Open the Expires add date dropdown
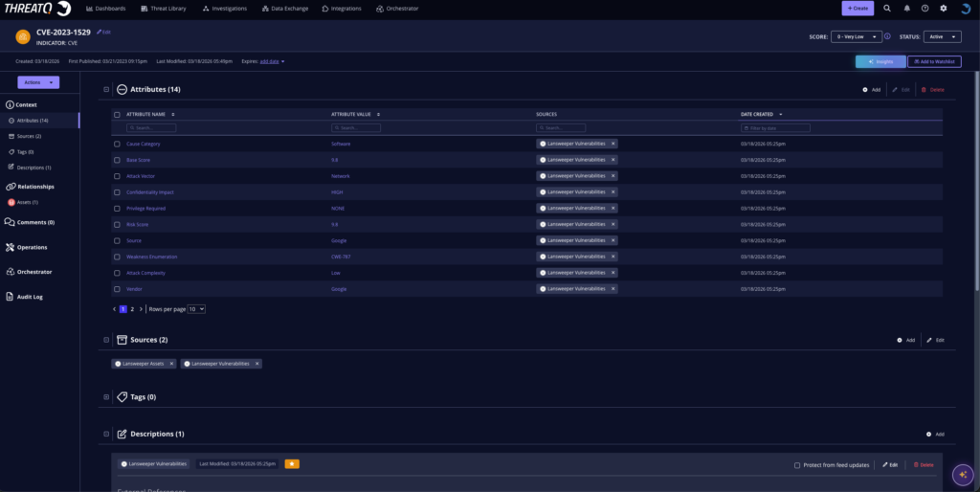Image resolution: width=980 pixels, height=492 pixels. pyautogui.click(x=273, y=61)
